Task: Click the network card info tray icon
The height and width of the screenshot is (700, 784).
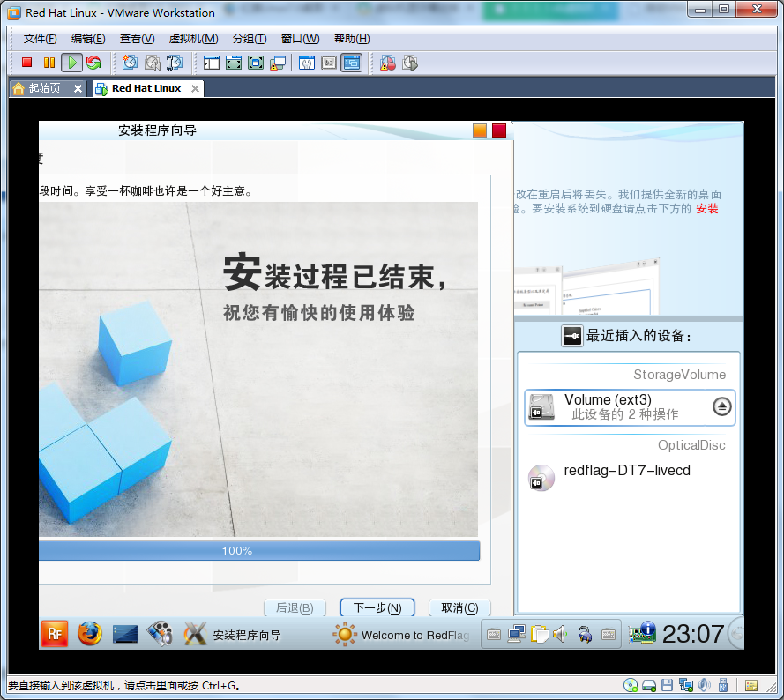Action: (642, 633)
